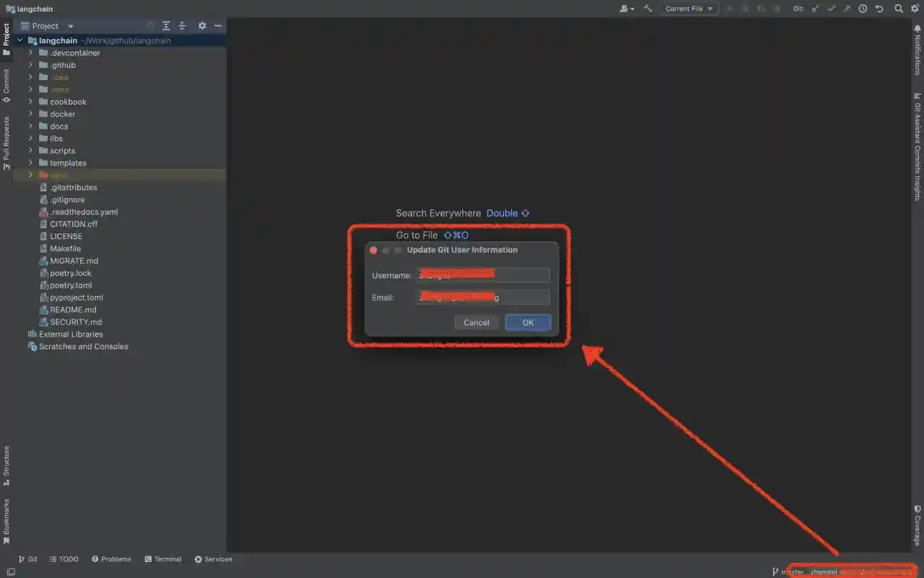Run build with the Hammer toolbar icon

(648, 8)
